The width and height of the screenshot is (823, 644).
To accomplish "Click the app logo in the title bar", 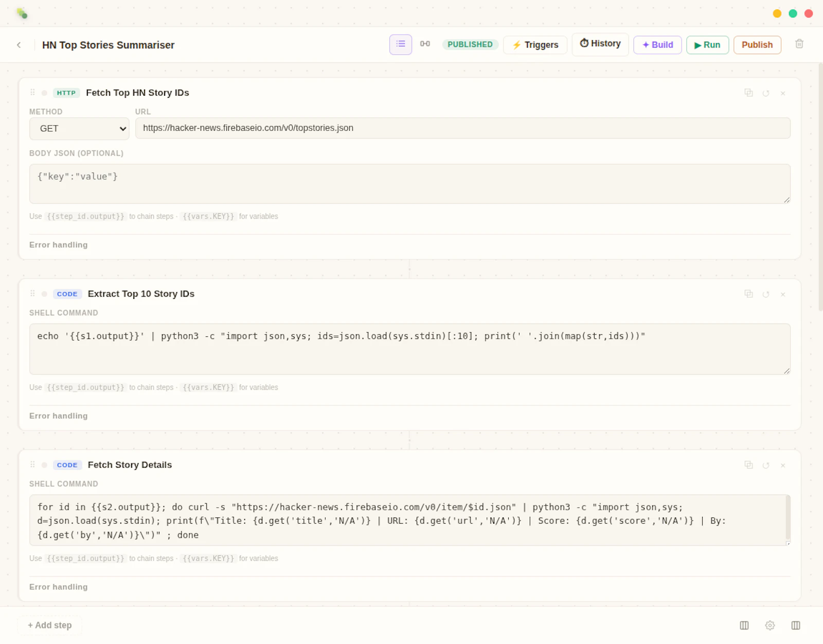I will click(x=22, y=13).
